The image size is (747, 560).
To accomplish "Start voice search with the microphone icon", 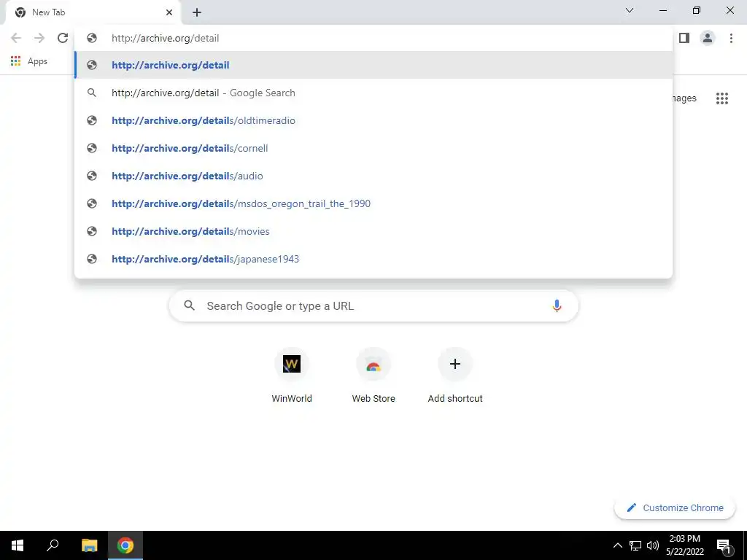I will click(x=557, y=306).
